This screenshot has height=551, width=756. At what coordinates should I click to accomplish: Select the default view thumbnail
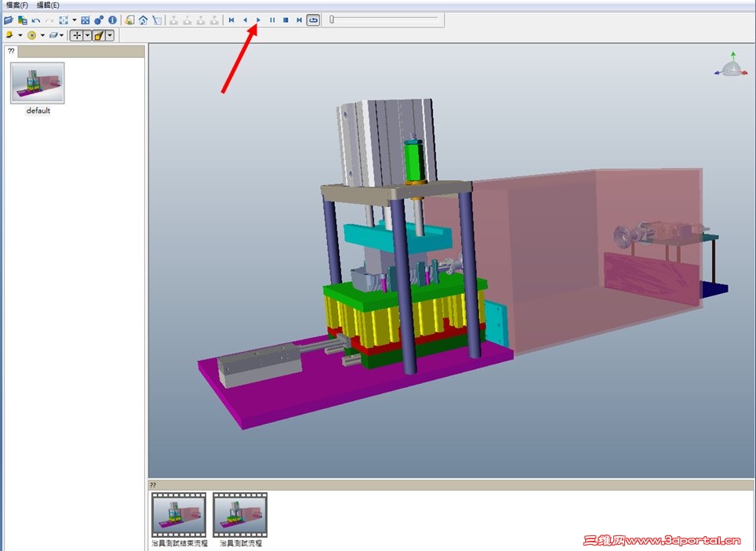38,82
